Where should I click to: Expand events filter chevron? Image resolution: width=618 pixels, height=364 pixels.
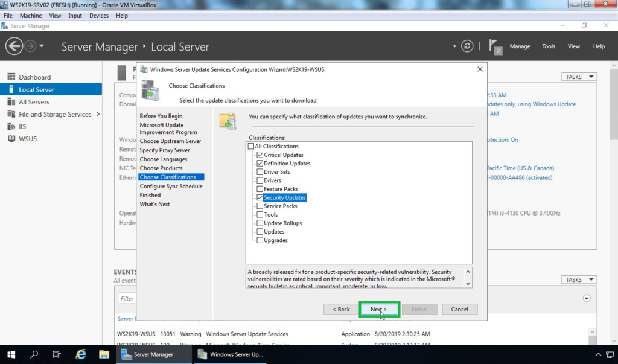587,298
